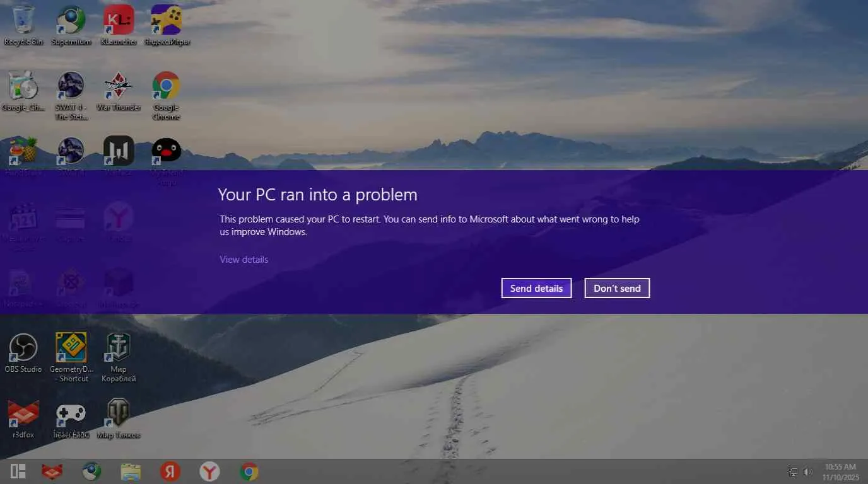Select the KLauncher desktop icon

[x=119, y=25]
